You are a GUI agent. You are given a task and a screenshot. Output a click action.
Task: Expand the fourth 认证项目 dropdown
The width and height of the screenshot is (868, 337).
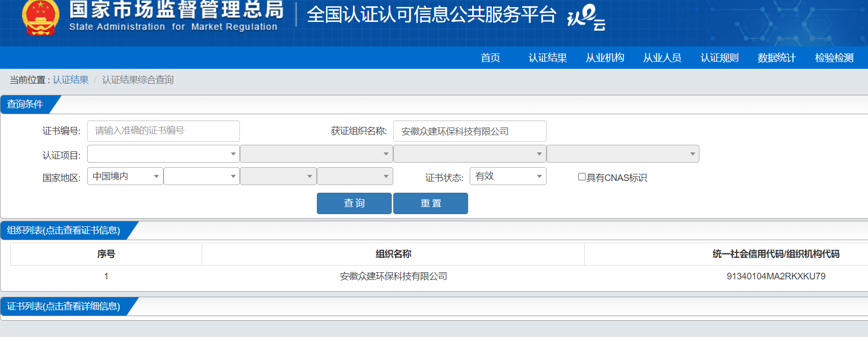point(623,153)
